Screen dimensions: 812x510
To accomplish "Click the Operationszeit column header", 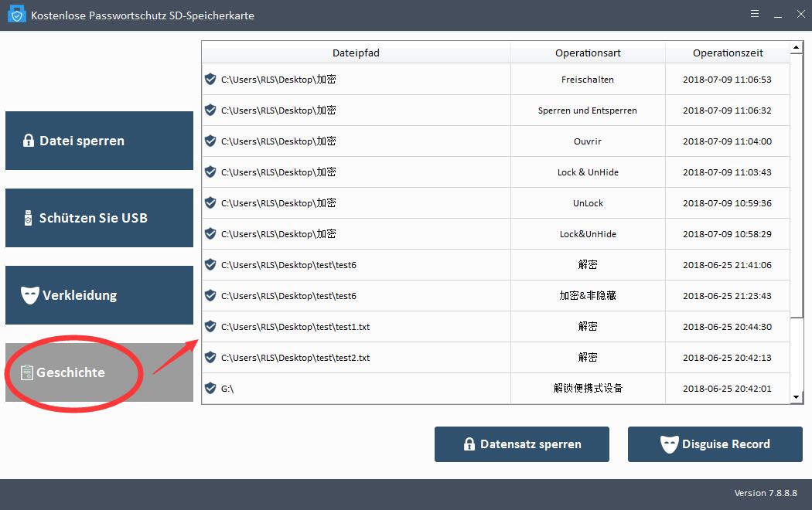I will (727, 53).
